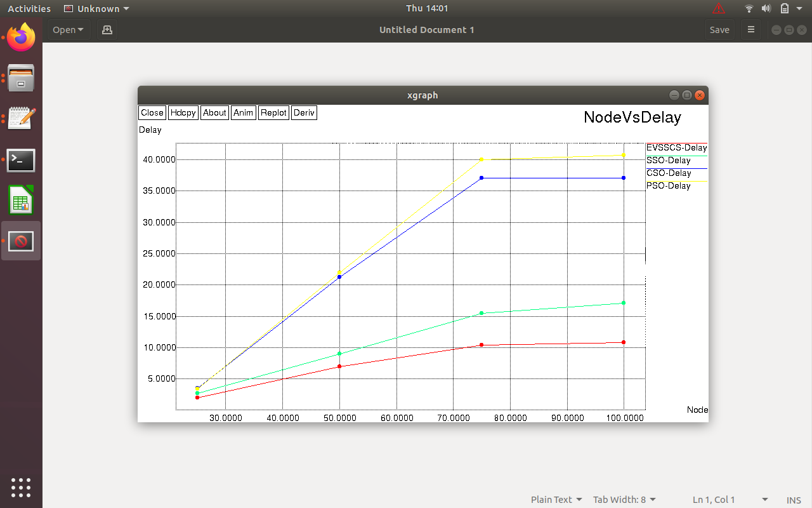
Task: Show the clock and calendar panel
Action: pos(427,8)
